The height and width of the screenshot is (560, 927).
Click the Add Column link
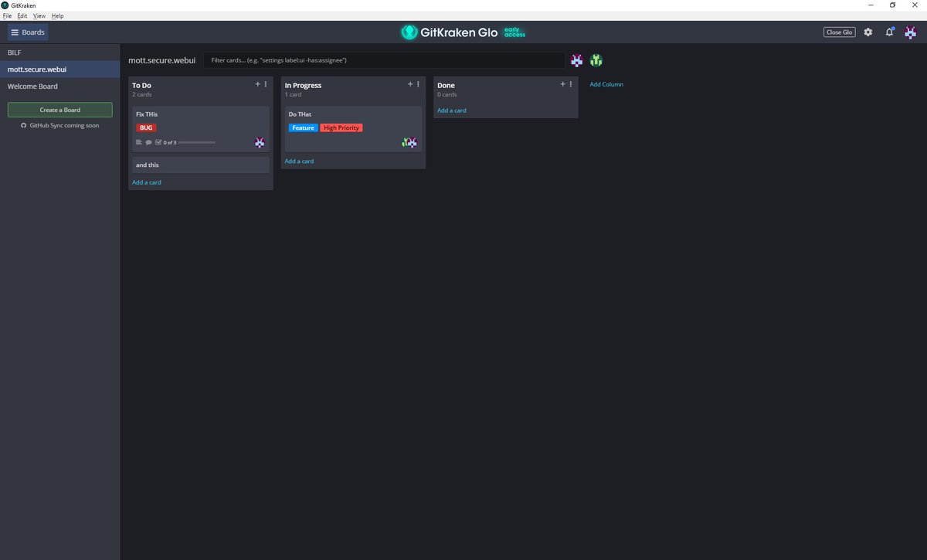(x=606, y=84)
